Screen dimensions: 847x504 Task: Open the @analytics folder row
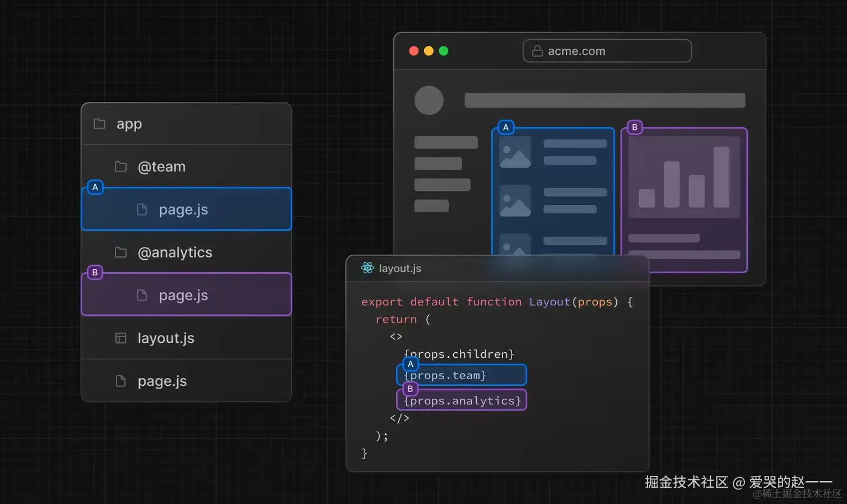point(187,252)
